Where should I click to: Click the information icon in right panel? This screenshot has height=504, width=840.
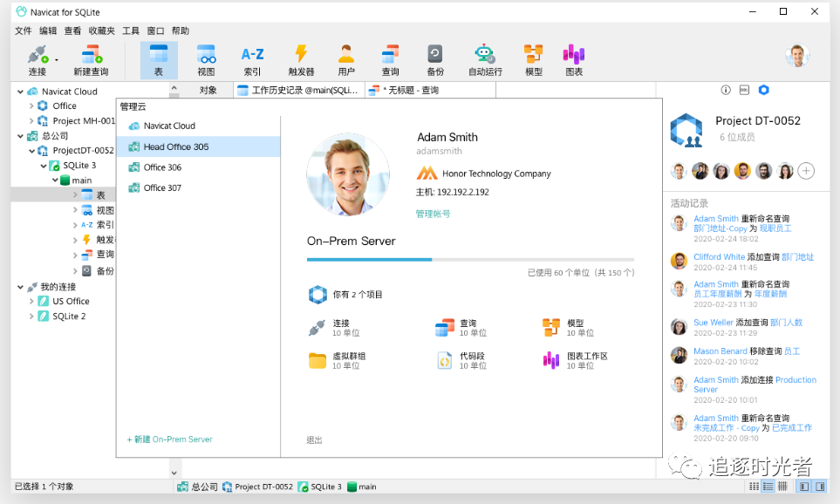point(726,90)
